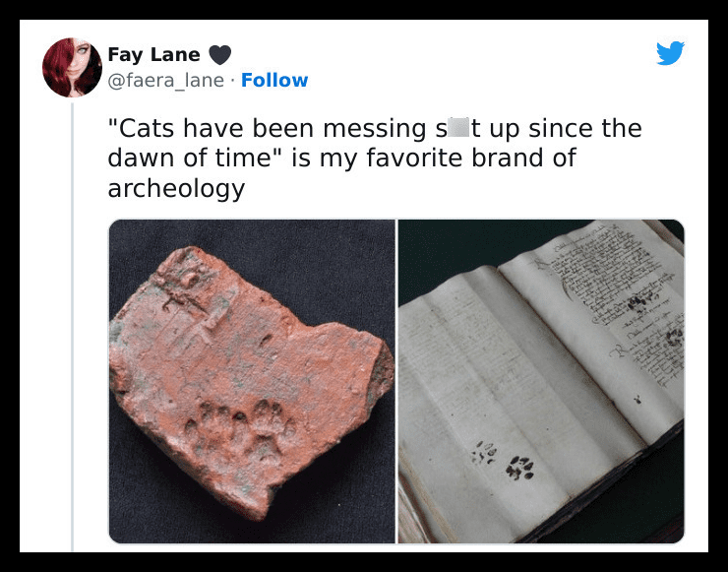Open the manuscript with ink paw prints photo

(x=541, y=381)
